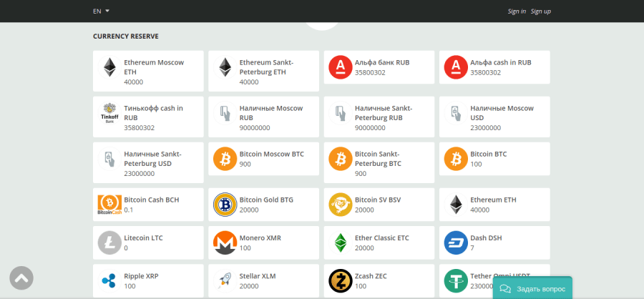Click the Bitcoin Gold BTG label
Screen dimensions: 644x299
pos(266,200)
